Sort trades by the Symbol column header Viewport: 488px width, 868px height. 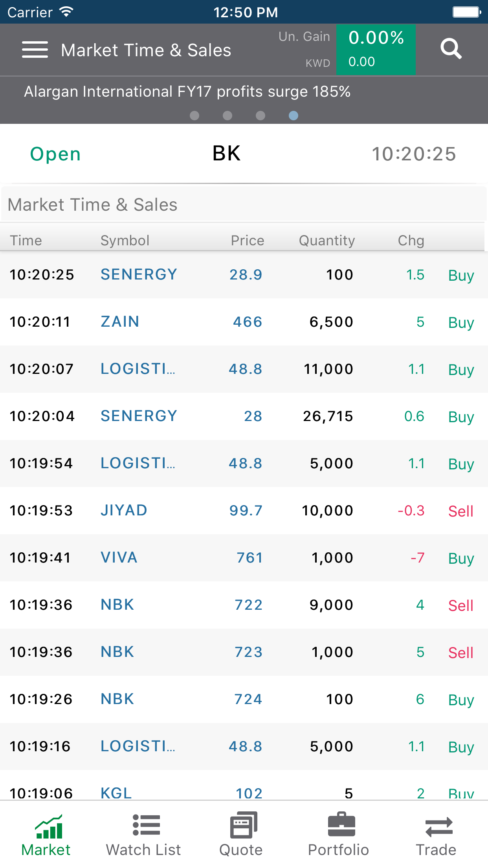pyautogui.click(x=125, y=241)
